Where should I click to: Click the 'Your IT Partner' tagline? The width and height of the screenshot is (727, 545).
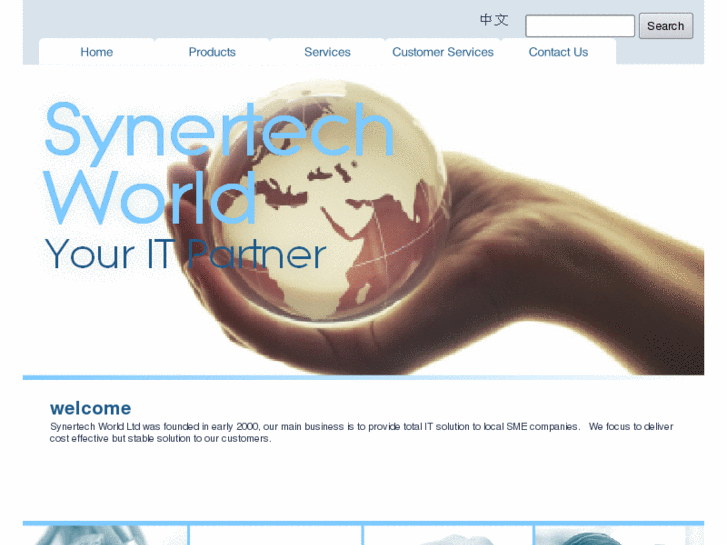coord(185,254)
